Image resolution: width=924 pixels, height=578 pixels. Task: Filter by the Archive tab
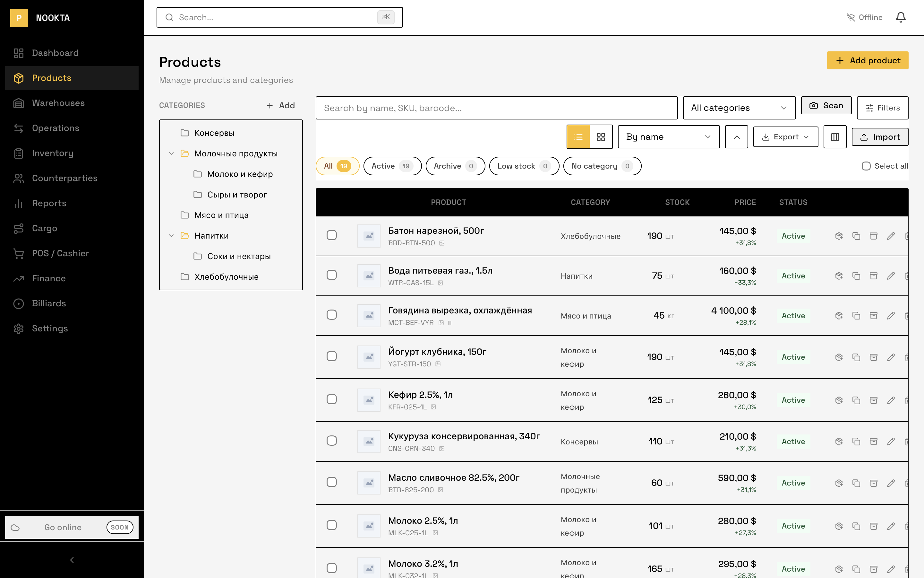[x=455, y=166]
